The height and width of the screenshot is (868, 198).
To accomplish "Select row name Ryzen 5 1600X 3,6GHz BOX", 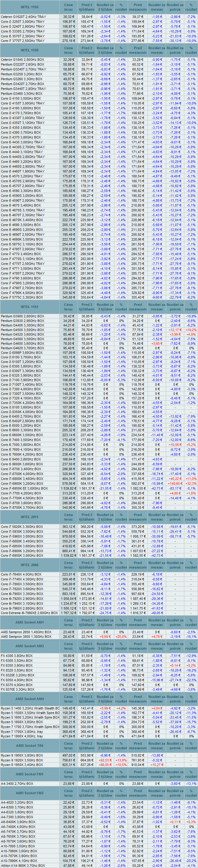I will 22,722.
